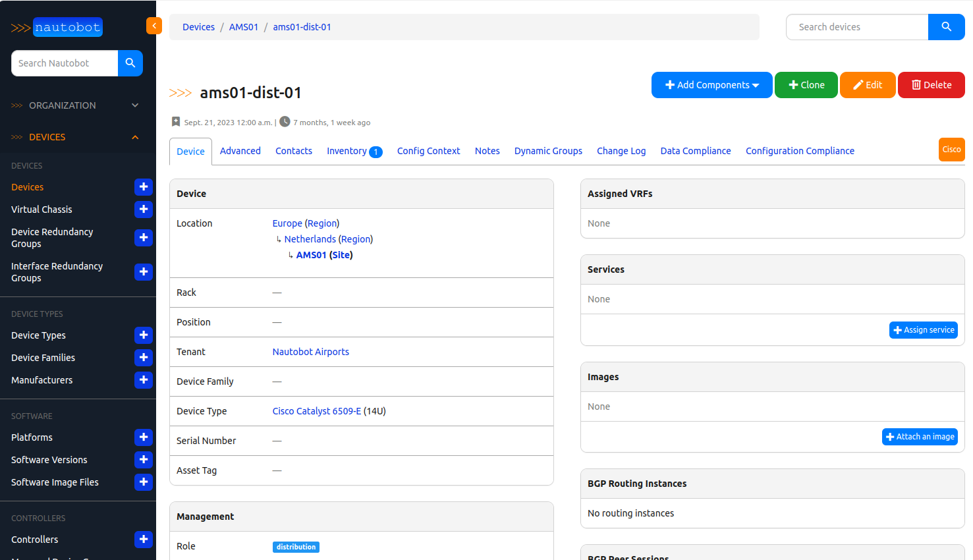Open the Change Log tab
973x560 pixels.
[621, 151]
